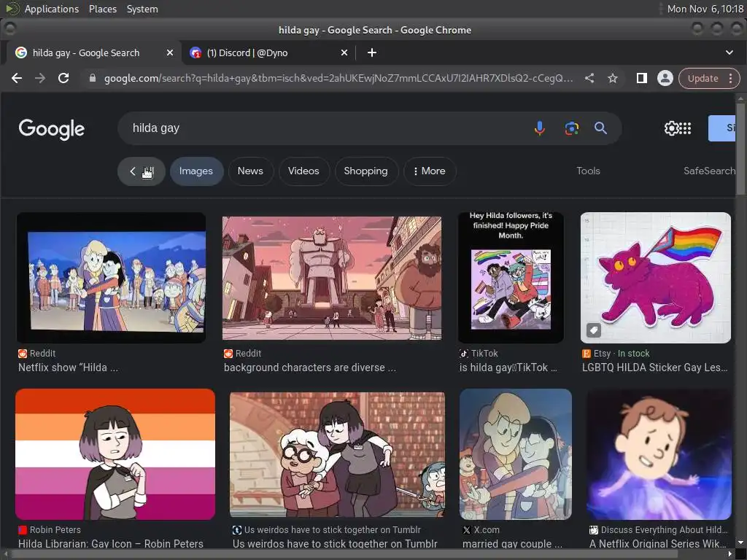747x560 pixels.
Task: Go back with the browser back arrow
Action: pyautogui.click(x=17, y=78)
